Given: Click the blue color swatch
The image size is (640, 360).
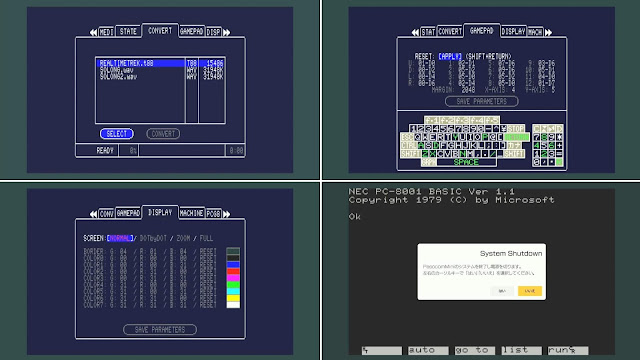Looking at the screenshot, I should (233, 265).
